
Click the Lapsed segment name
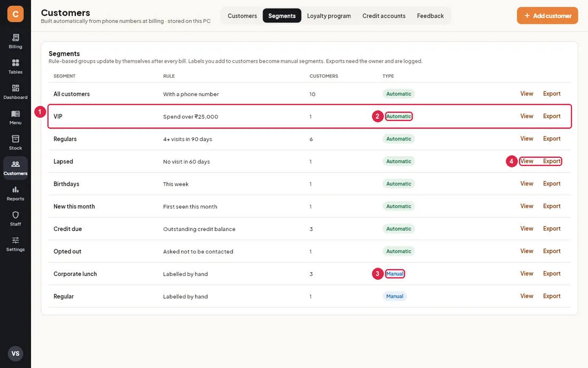click(63, 162)
